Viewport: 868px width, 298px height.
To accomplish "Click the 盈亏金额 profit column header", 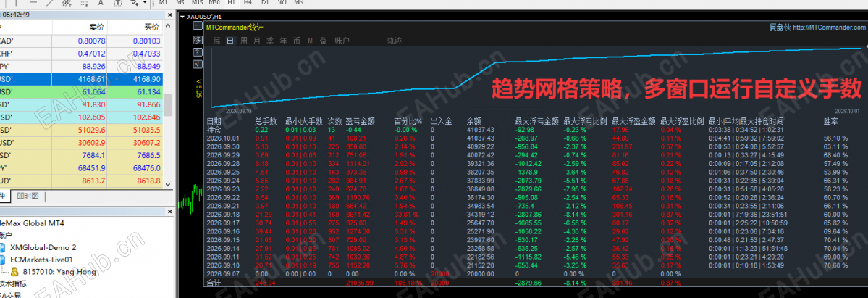I will (x=361, y=120).
